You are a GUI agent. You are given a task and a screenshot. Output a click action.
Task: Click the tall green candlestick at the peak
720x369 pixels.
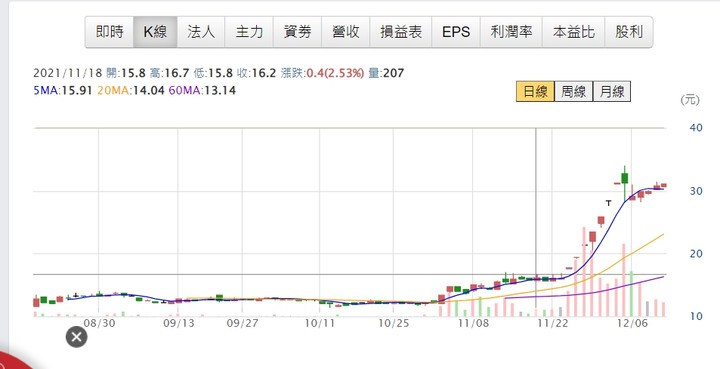[624, 179]
